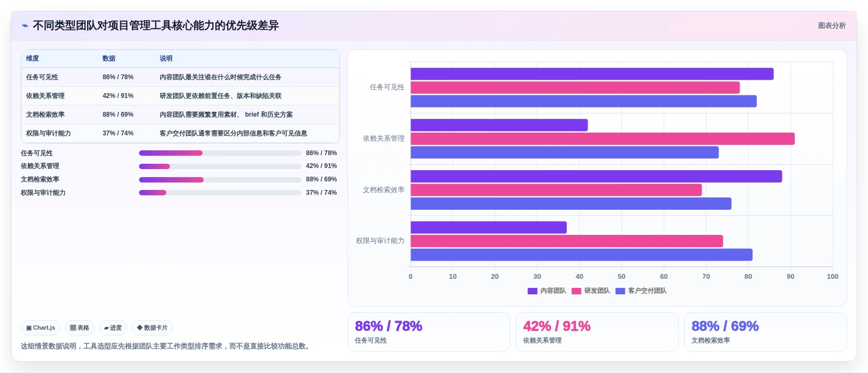This screenshot has width=868, height=373.
Task: Click the chart title 不同类型团队对项目管理工具核心能力的优先级差异
Action: [x=156, y=26]
